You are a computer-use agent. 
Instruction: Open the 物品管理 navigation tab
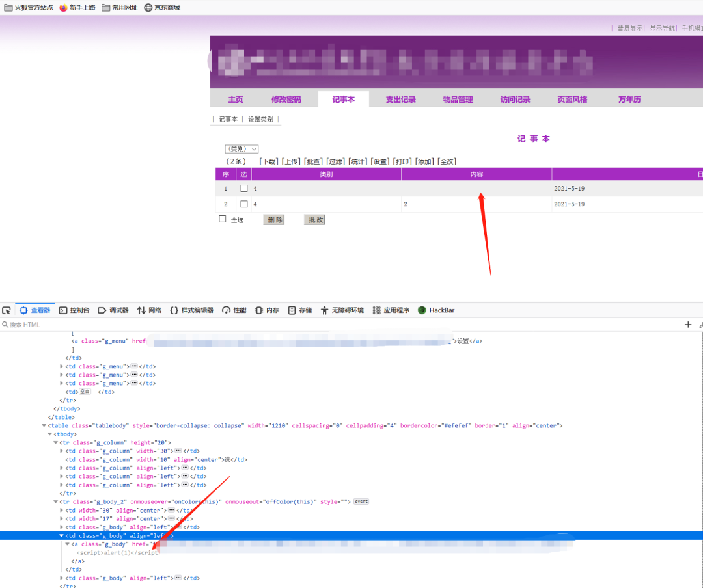pos(458,100)
